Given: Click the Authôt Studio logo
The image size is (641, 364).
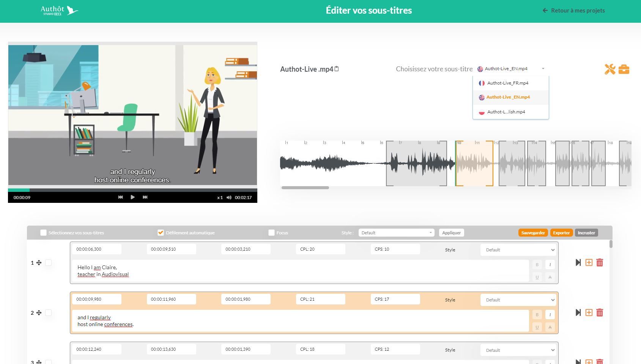Looking at the screenshot, I should point(60,10).
